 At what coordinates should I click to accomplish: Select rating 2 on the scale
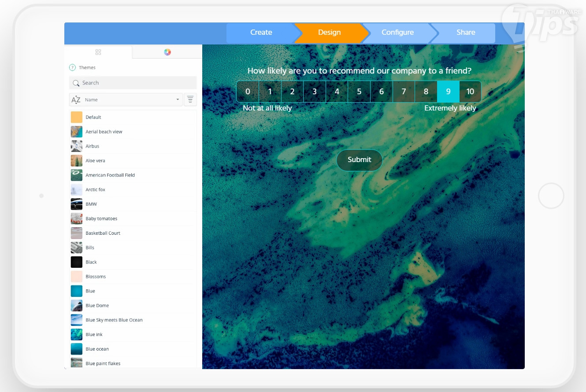(x=292, y=92)
